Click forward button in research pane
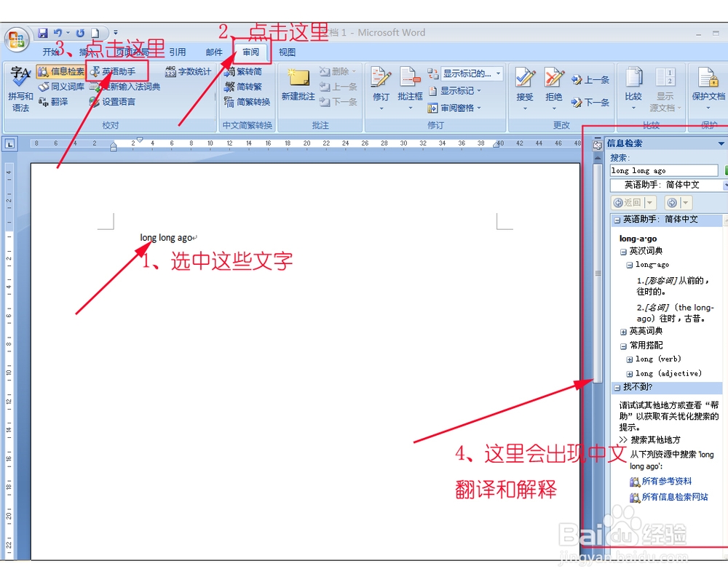 [672, 202]
